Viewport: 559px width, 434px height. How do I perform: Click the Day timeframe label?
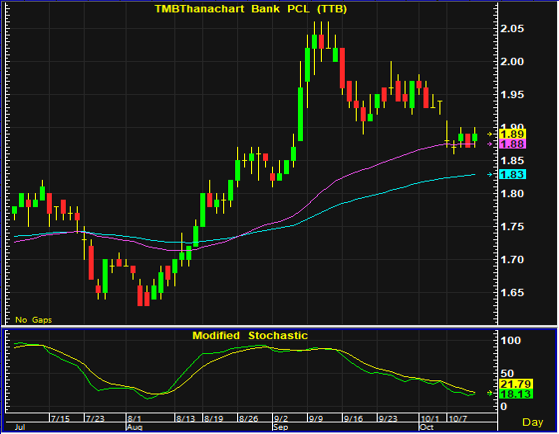click(x=533, y=422)
